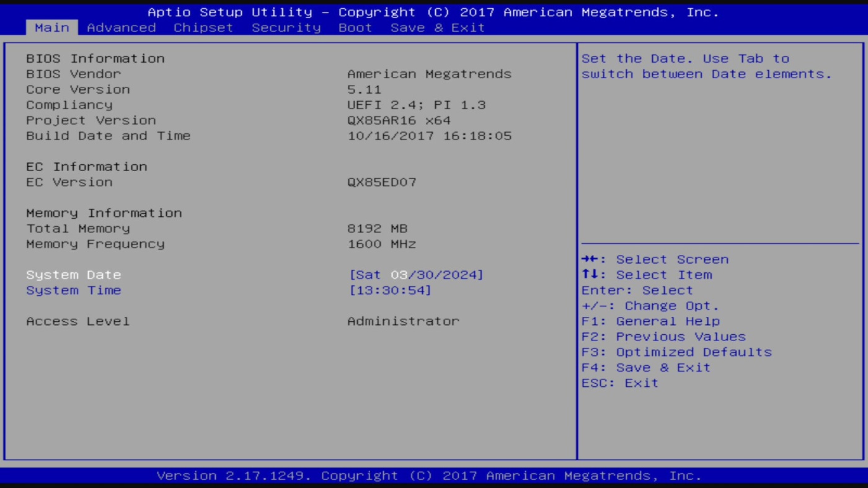This screenshot has height=488, width=868.
Task: Click the F3: Optimized Defaults hint
Action: click(677, 352)
